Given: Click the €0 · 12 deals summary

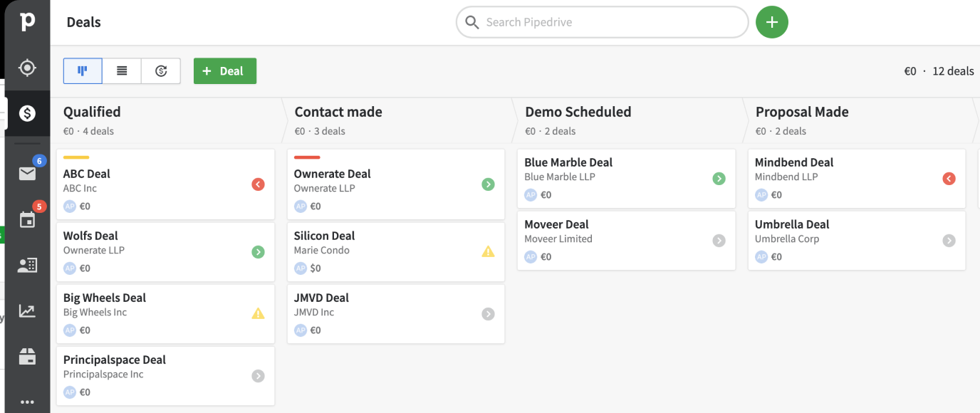Looking at the screenshot, I should coord(939,71).
